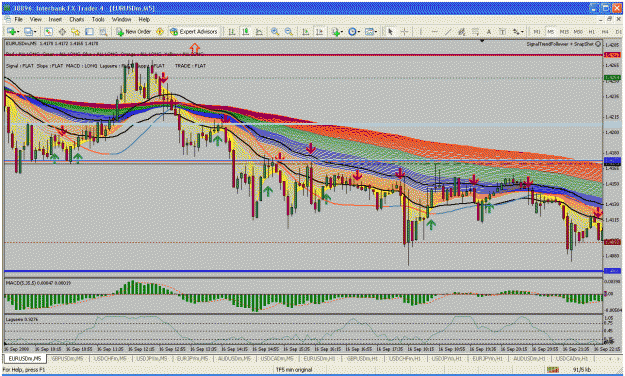Switch to USDCHFm,H1 chart tab
The image size is (625, 376).
coord(404,359)
